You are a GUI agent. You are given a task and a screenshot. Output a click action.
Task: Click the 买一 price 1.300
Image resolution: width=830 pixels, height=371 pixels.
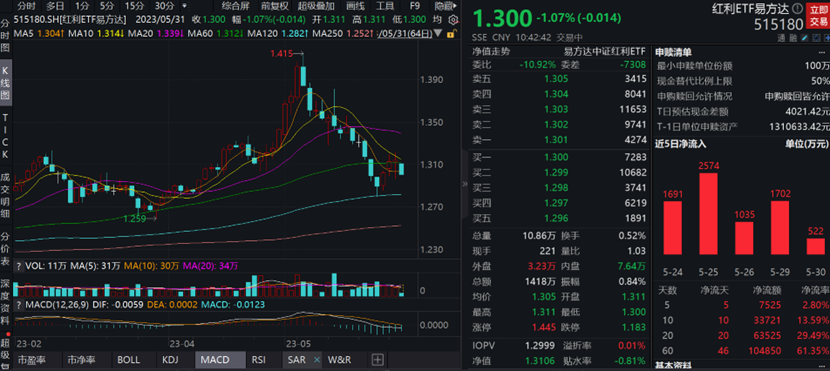click(x=556, y=157)
